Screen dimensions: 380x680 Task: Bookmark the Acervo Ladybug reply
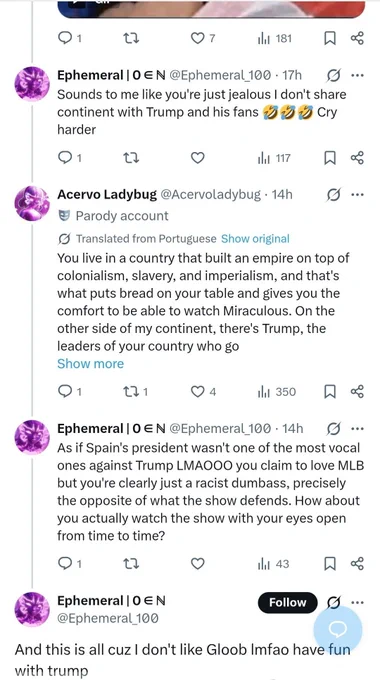click(330, 392)
